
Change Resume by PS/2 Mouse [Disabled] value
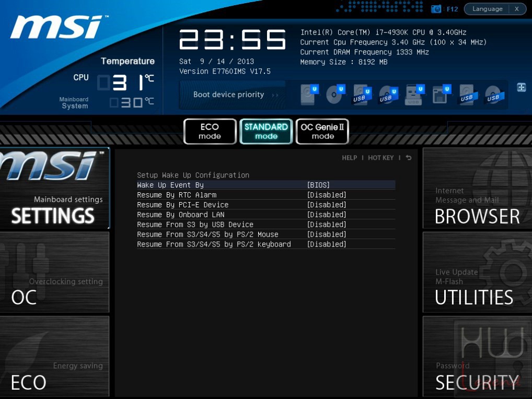click(327, 234)
